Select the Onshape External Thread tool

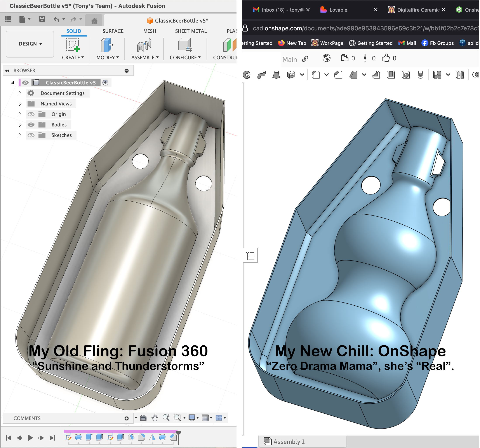coord(420,75)
